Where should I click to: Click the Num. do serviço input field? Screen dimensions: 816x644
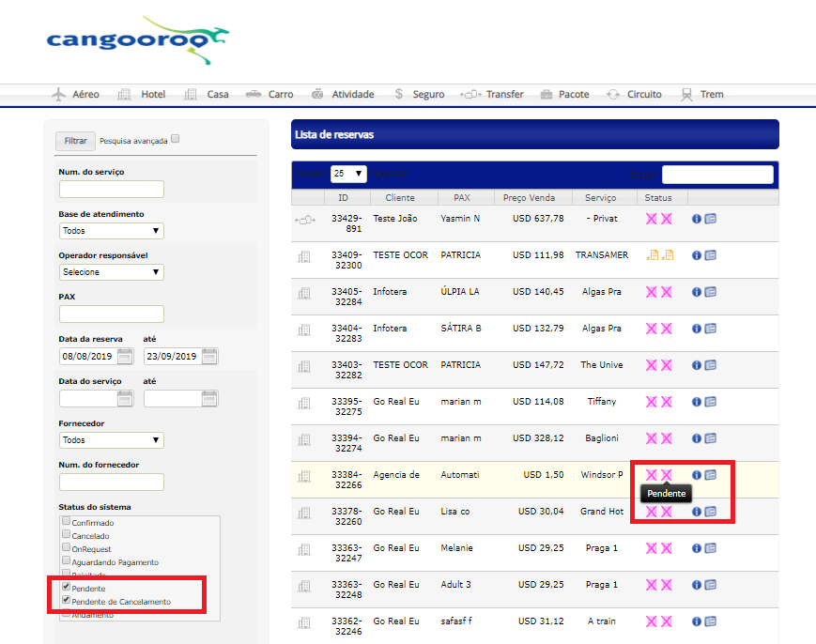pos(111,189)
